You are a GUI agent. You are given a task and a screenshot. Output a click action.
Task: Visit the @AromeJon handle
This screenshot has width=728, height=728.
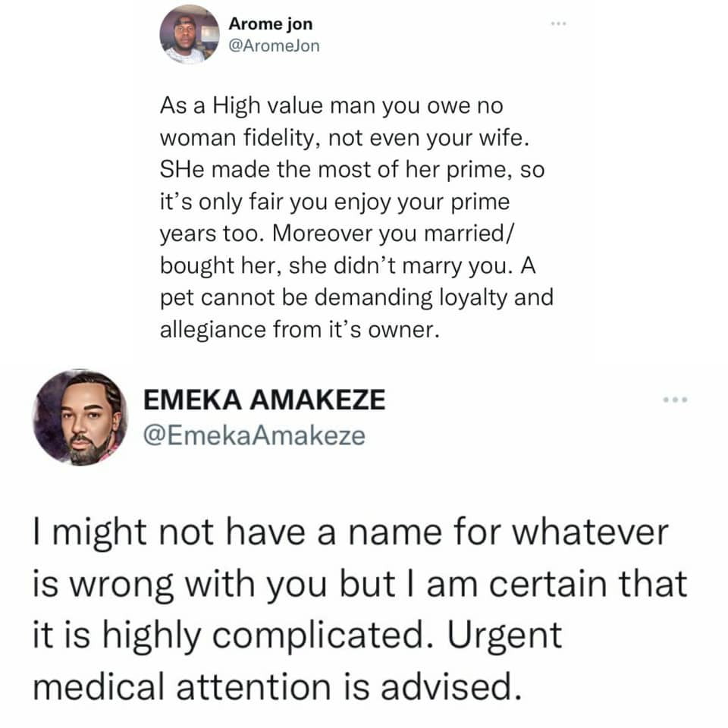tap(274, 45)
